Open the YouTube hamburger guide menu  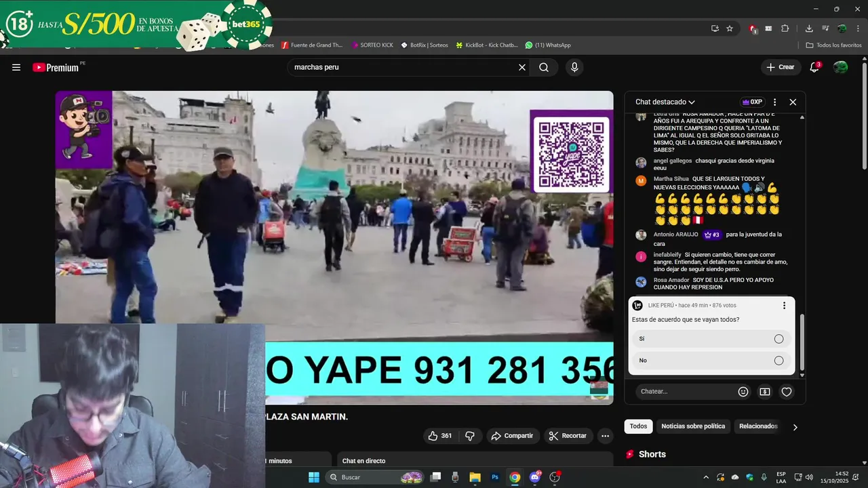[16, 67]
